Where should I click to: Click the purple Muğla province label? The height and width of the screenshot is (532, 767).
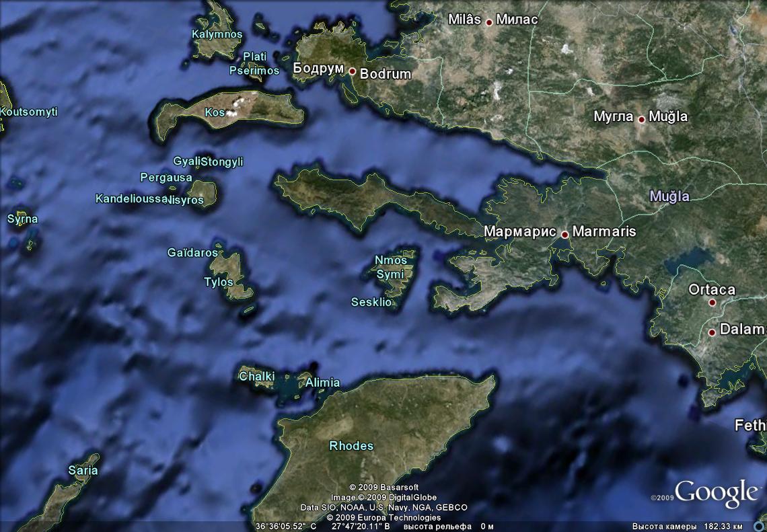pos(669,196)
